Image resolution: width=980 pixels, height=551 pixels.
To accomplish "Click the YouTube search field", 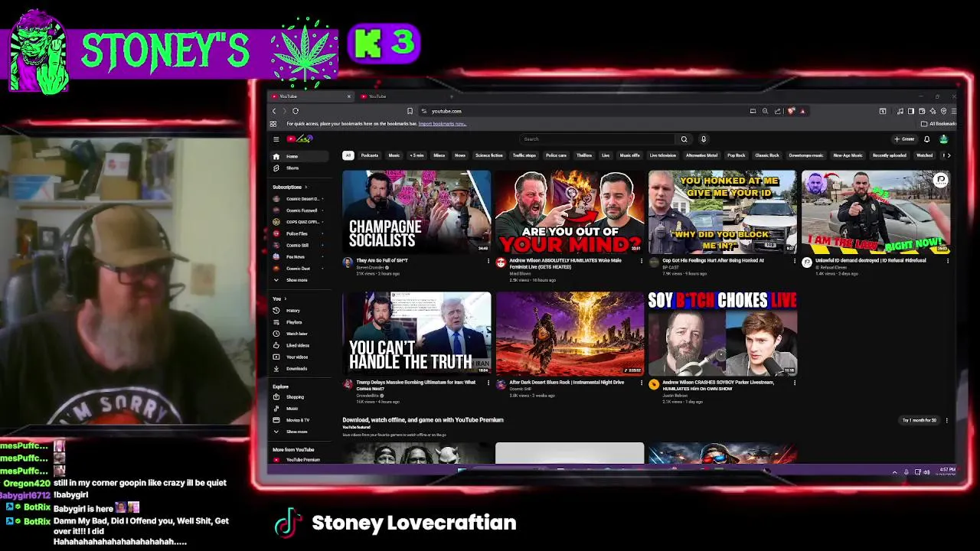I will pyautogui.click(x=597, y=139).
